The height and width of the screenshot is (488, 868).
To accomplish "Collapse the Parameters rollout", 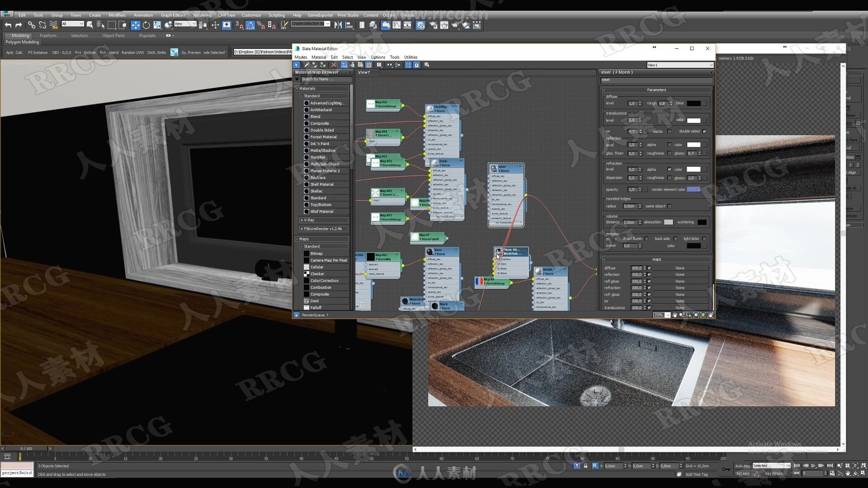I will tap(656, 90).
